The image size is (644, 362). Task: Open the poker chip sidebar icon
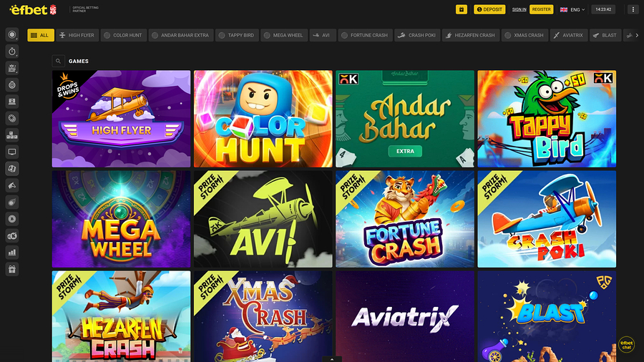pyautogui.click(x=12, y=118)
